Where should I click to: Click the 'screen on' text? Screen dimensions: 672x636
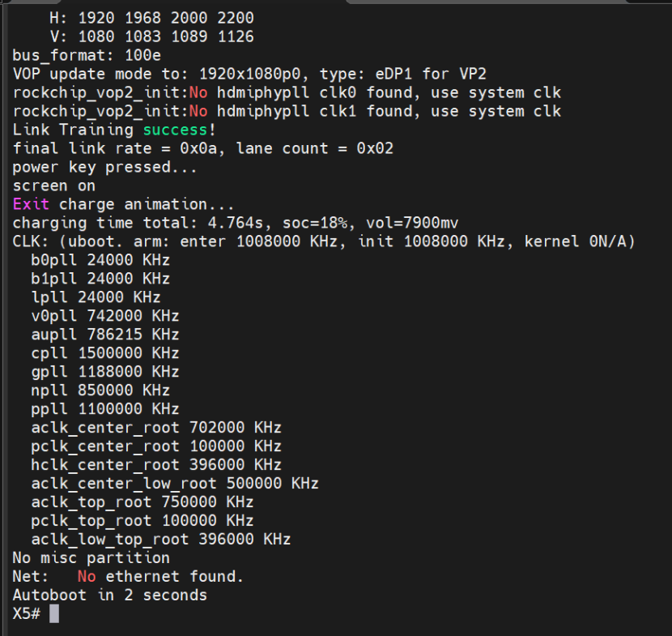pos(54,186)
